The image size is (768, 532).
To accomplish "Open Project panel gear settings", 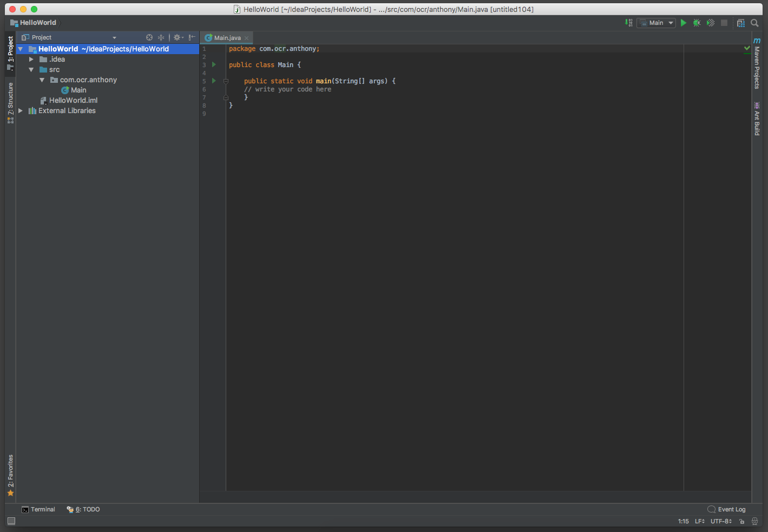I will click(x=178, y=37).
